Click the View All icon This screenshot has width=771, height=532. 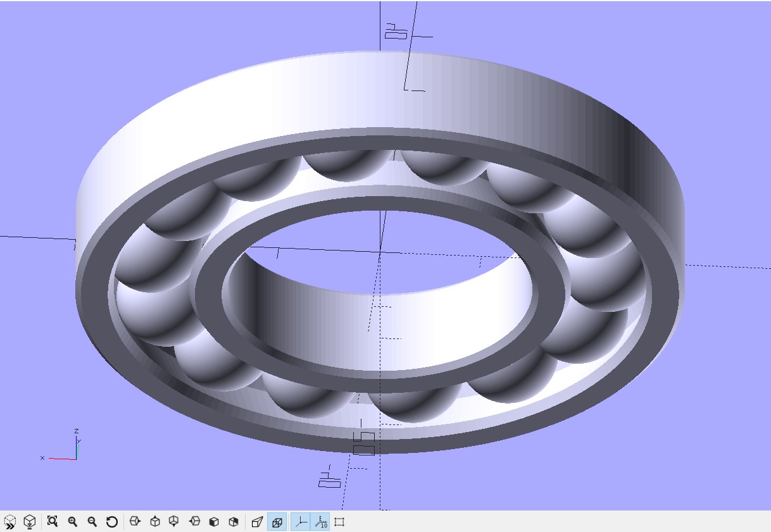[53, 522]
